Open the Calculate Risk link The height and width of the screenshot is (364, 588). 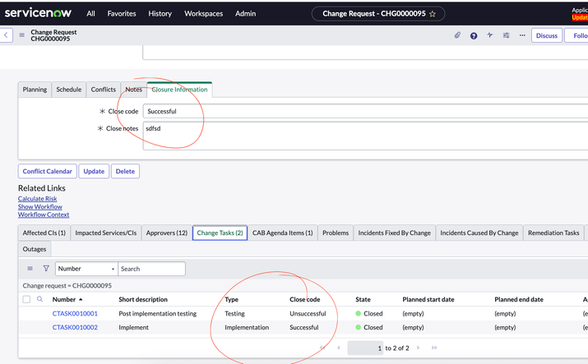click(38, 199)
